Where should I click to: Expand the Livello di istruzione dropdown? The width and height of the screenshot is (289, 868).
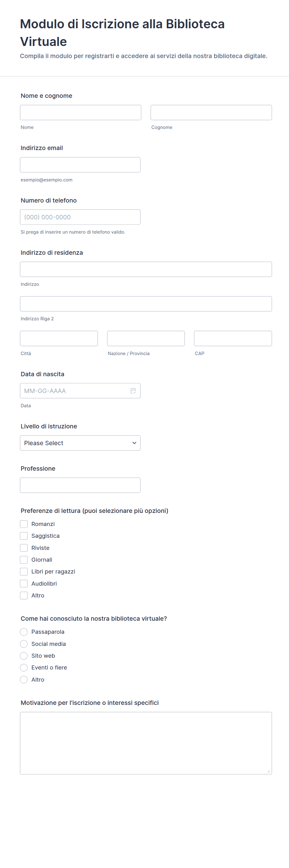[x=80, y=443]
